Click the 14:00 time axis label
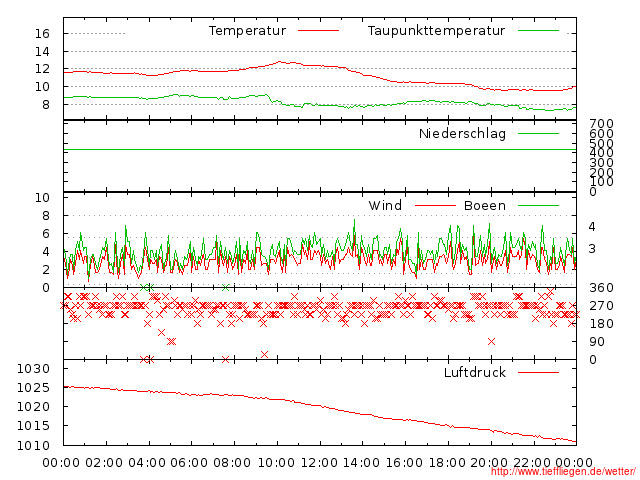This screenshot has height=480, width=640. pos(361,463)
